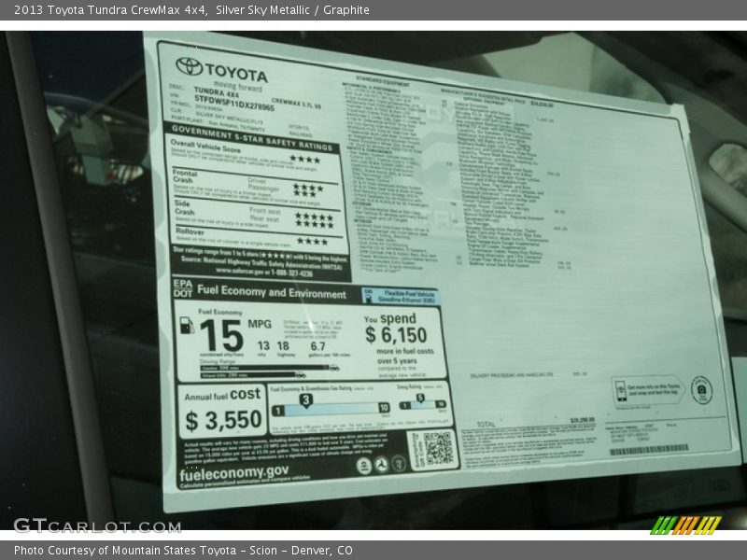The height and width of the screenshot is (560, 747).
Task: Click the '$ 6,150' you spend amount
Action: [x=396, y=335]
